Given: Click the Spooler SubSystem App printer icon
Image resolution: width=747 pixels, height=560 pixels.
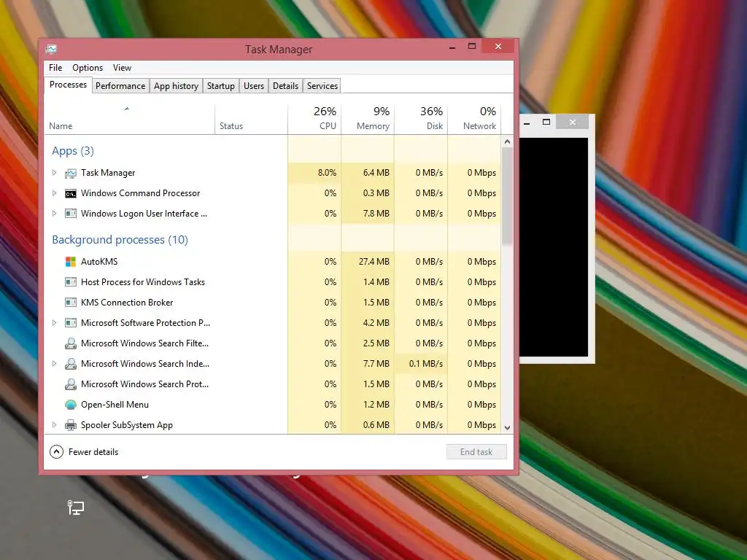Looking at the screenshot, I should [x=71, y=425].
